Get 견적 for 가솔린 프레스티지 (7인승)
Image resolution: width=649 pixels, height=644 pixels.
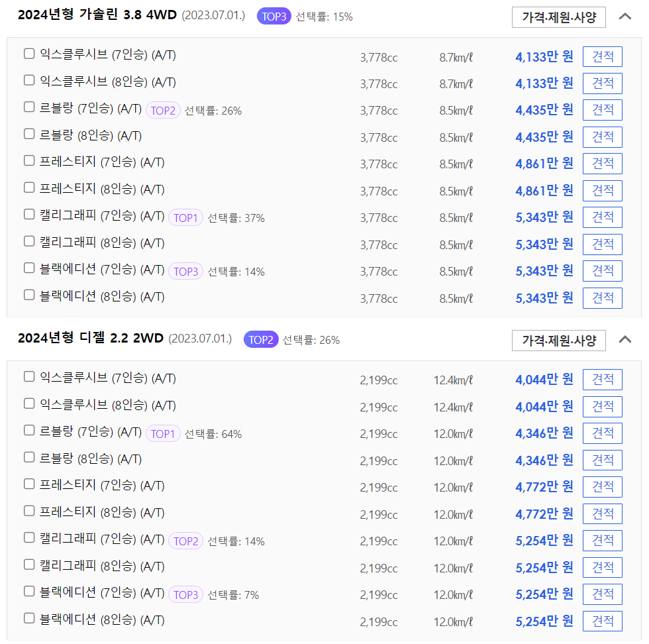602,164
